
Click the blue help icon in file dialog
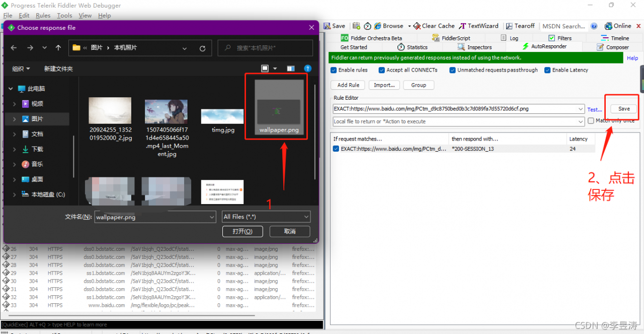point(307,69)
